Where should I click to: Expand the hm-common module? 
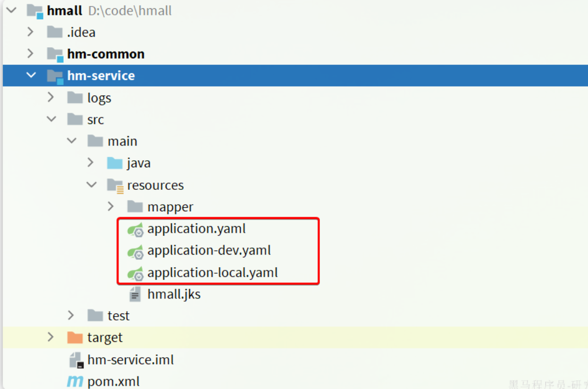31,54
